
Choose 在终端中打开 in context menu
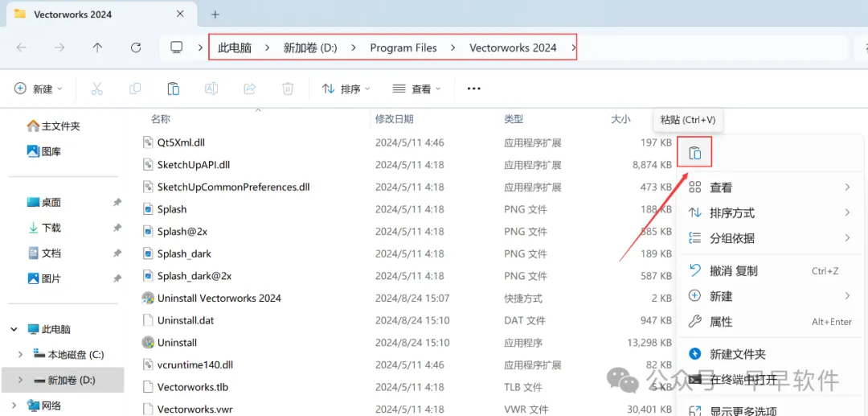(769, 380)
